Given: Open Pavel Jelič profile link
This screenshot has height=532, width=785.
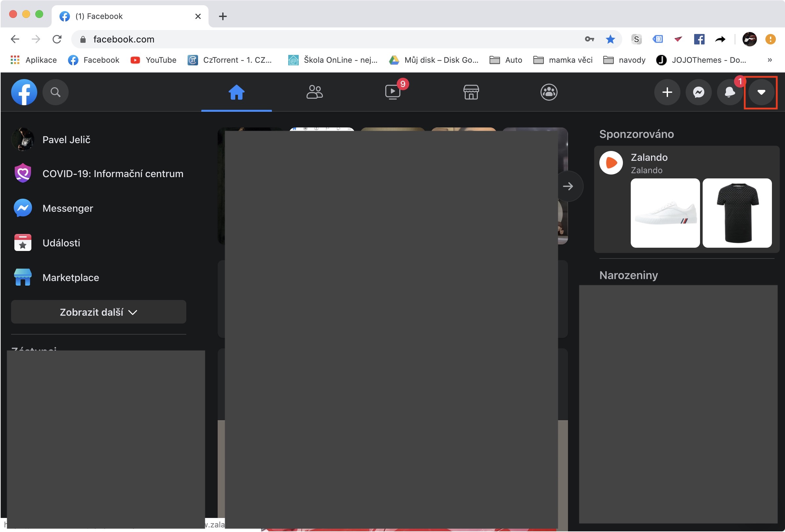Looking at the screenshot, I should coord(66,140).
